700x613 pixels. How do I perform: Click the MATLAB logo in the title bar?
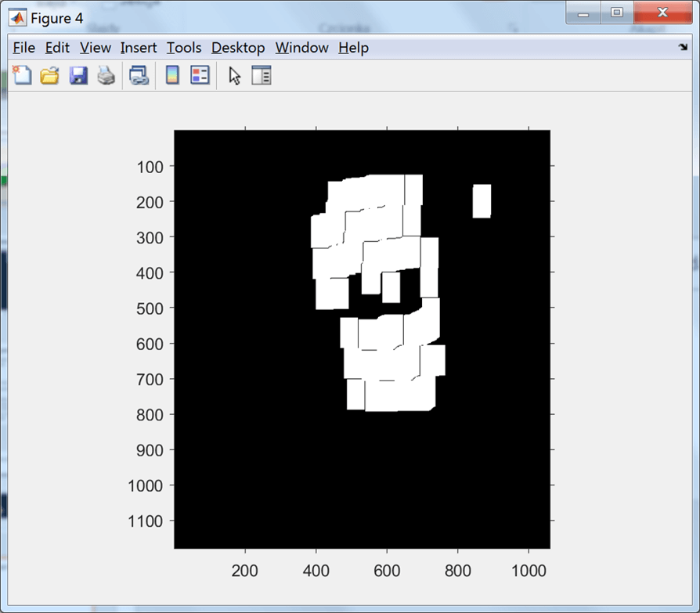[18, 18]
